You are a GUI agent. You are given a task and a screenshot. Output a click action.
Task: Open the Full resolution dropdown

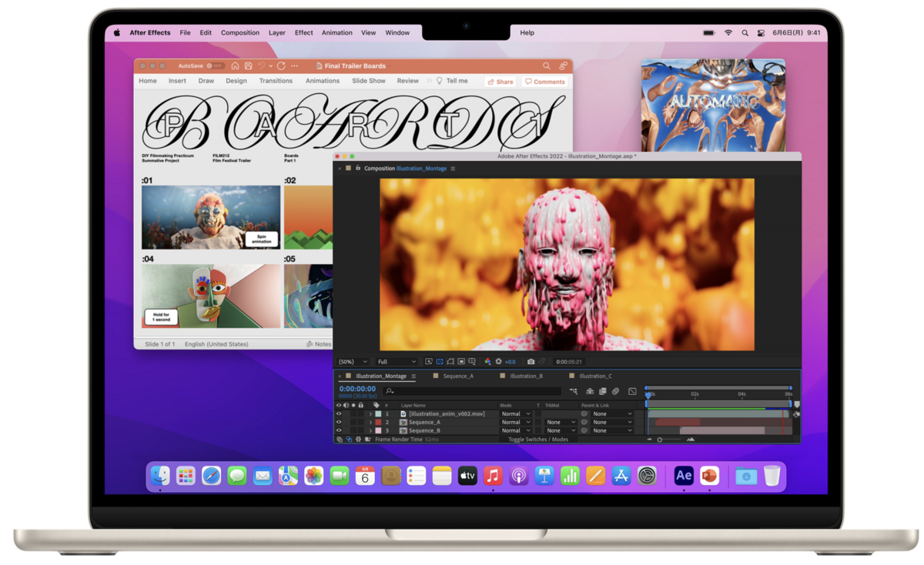pyautogui.click(x=397, y=362)
